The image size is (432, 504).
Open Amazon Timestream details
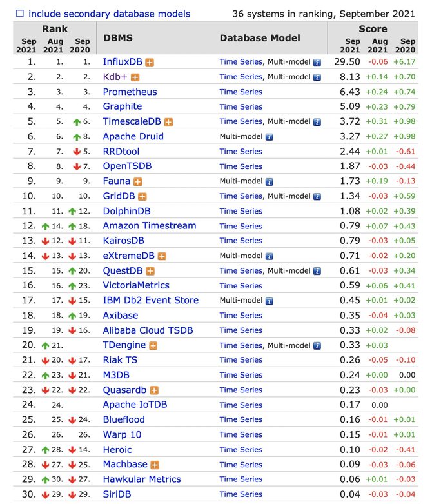[x=149, y=226]
